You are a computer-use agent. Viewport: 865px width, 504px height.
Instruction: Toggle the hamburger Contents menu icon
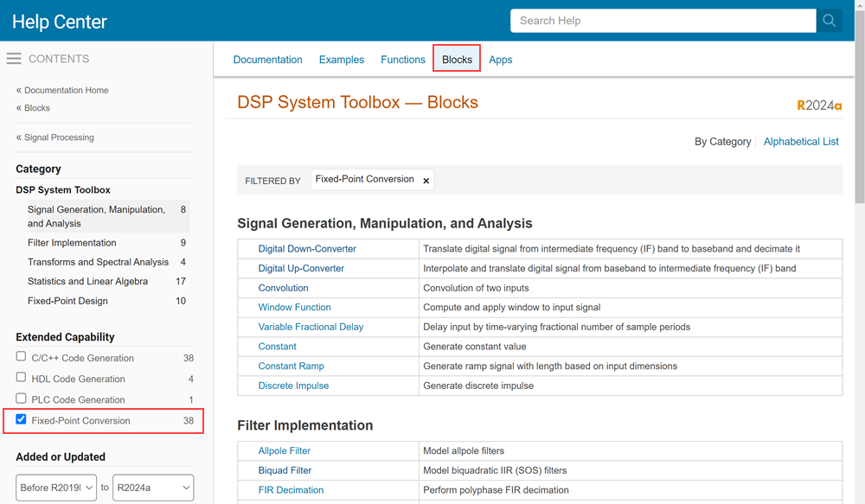click(x=14, y=59)
